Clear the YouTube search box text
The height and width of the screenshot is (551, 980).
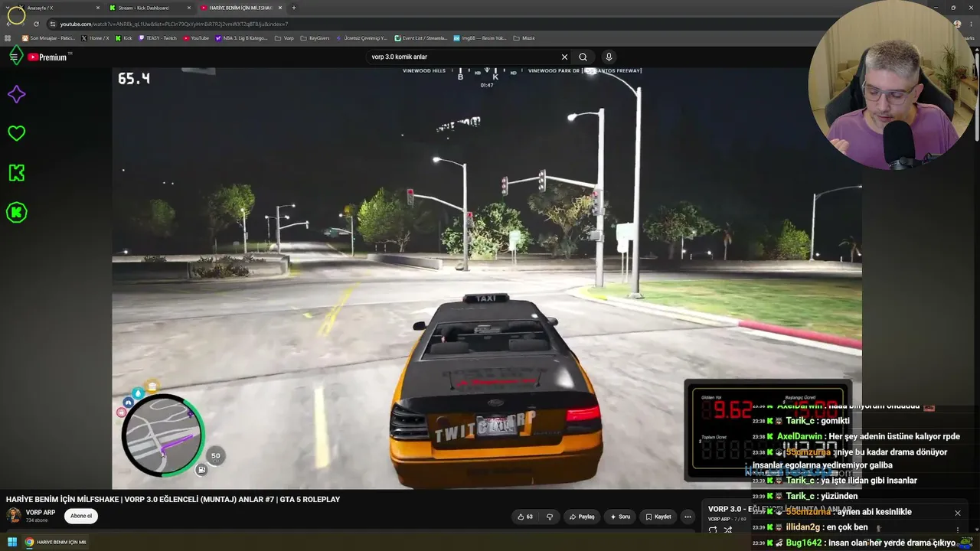tap(564, 57)
